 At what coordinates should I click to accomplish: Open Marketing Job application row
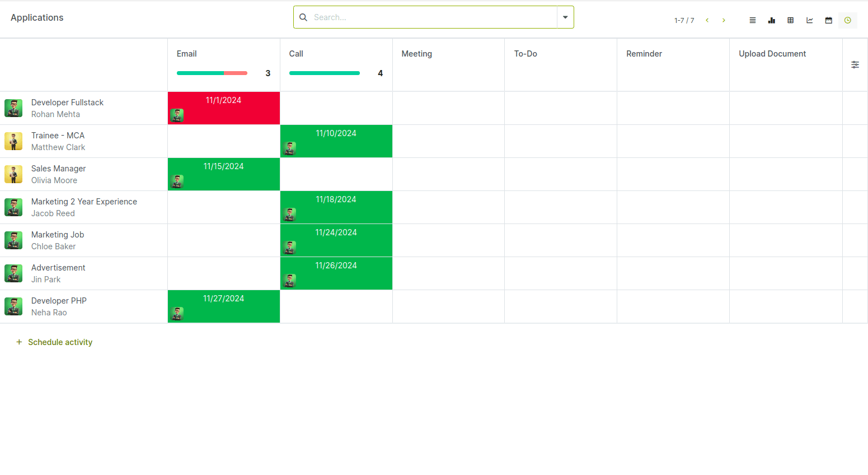click(x=84, y=240)
